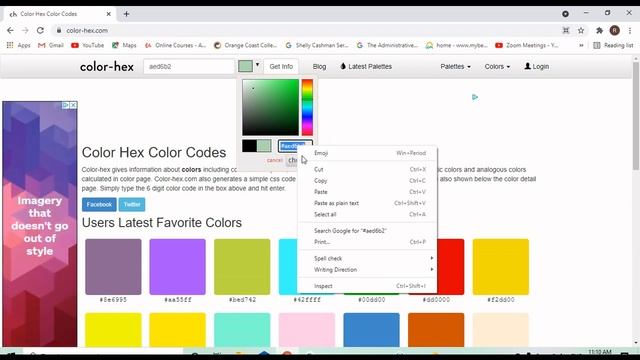Close the left sidebar ad
The image size is (640, 360).
73,105
